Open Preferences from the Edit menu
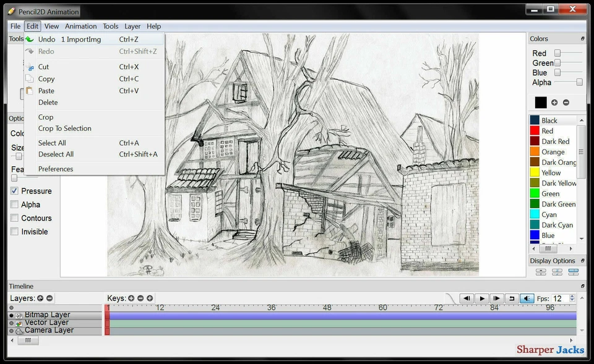The width and height of the screenshot is (594, 364). (56, 169)
